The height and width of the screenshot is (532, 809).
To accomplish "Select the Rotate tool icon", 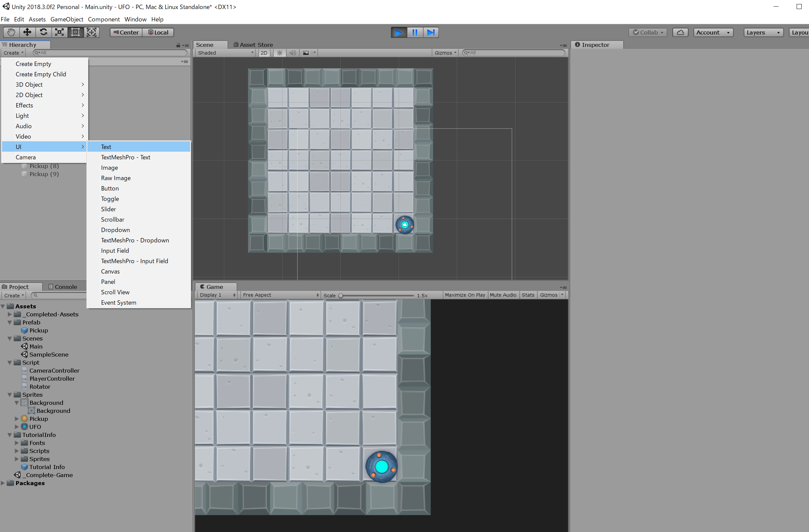I will click(x=43, y=32).
